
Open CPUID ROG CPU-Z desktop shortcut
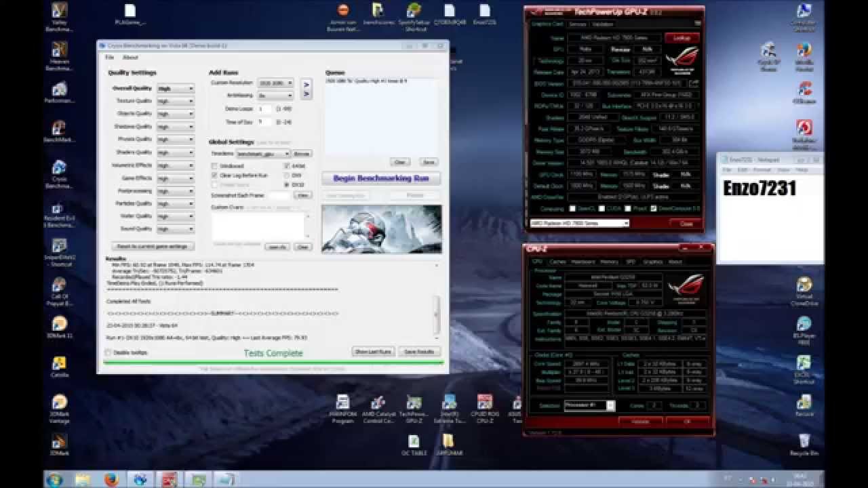tap(484, 409)
